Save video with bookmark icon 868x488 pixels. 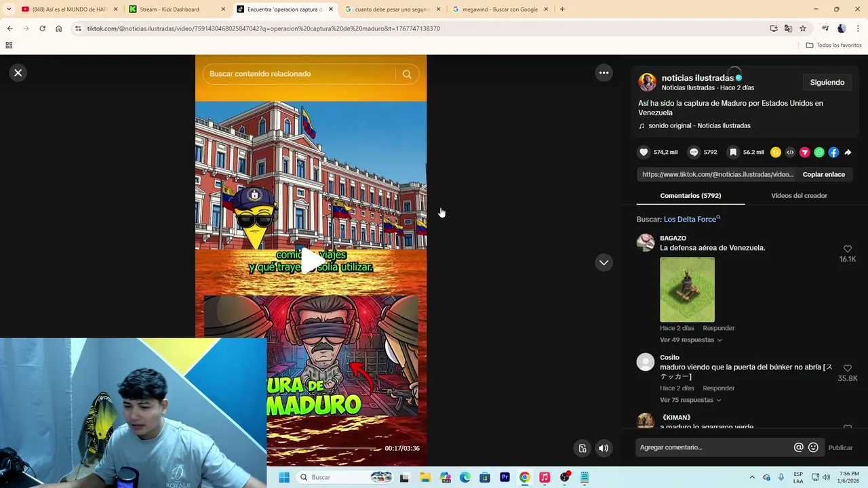(733, 152)
